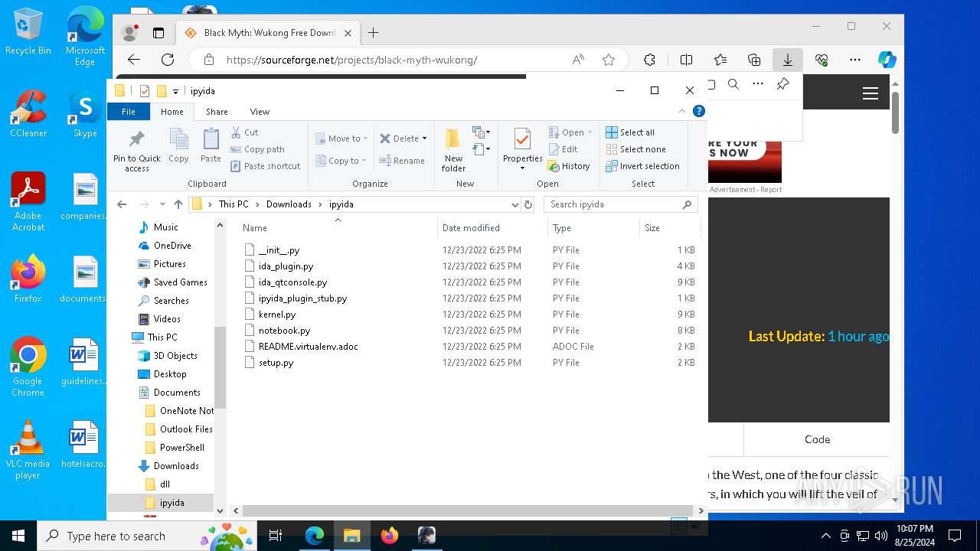Switch to the Share ribbon tab

[217, 112]
